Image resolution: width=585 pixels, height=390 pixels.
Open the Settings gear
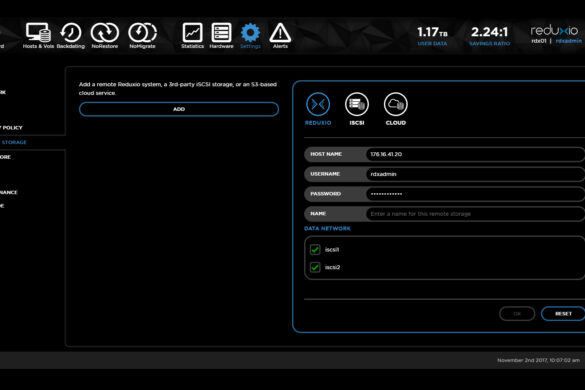pos(250,36)
